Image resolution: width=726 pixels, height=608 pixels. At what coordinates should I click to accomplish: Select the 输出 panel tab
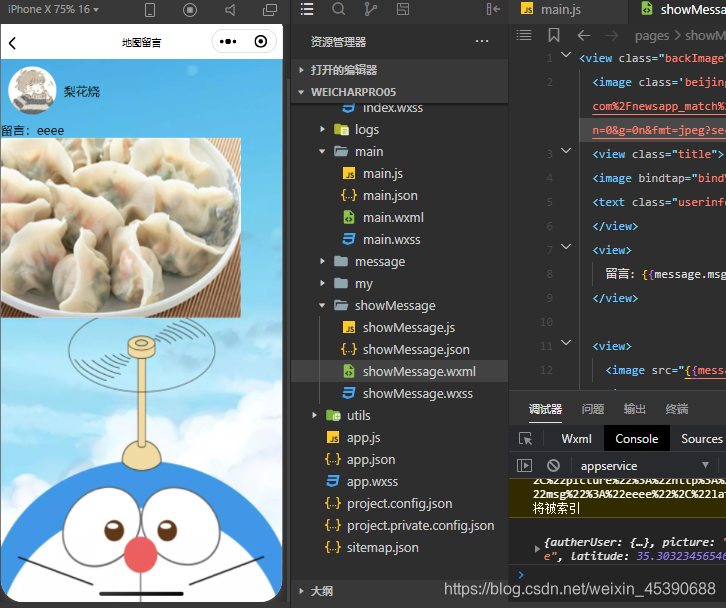pos(634,409)
